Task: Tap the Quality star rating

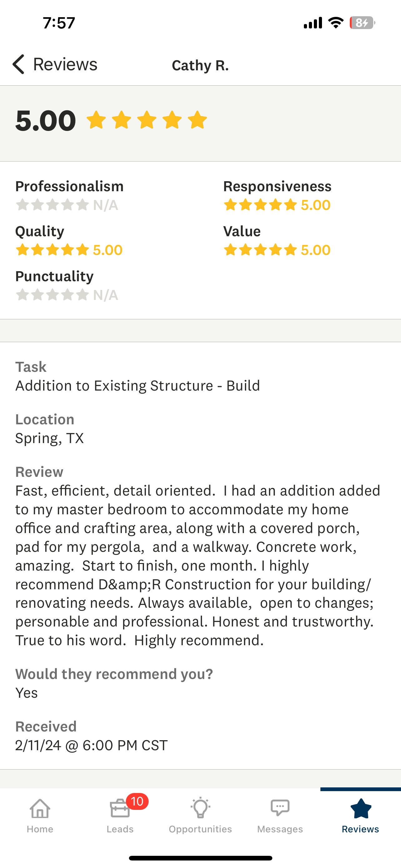Action: pos(52,250)
